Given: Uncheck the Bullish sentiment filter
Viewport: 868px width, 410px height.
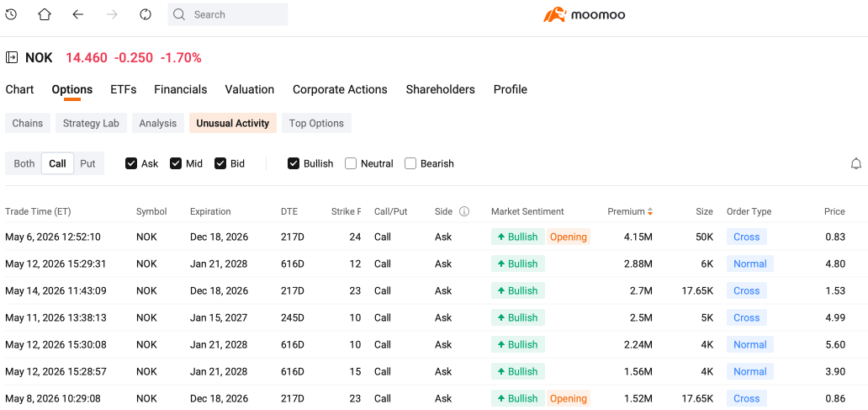Looking at the screenshot, I should (x=294, y=163).
